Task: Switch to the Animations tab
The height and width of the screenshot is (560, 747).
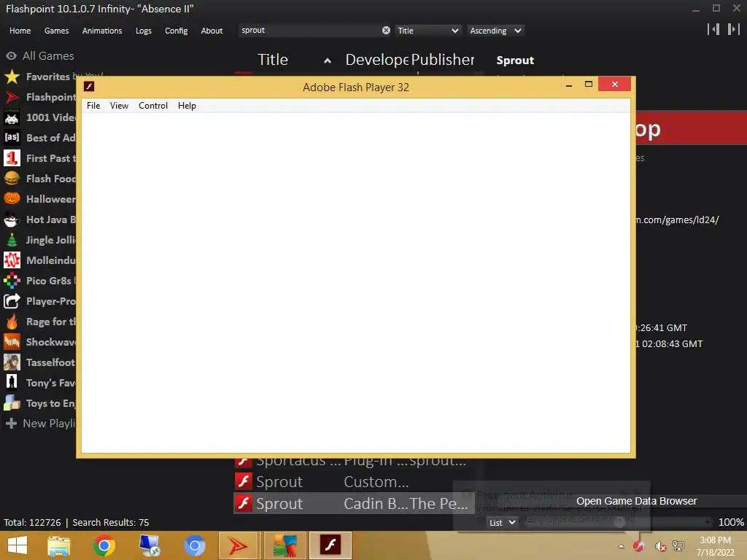Action: [x=102, y=31]
